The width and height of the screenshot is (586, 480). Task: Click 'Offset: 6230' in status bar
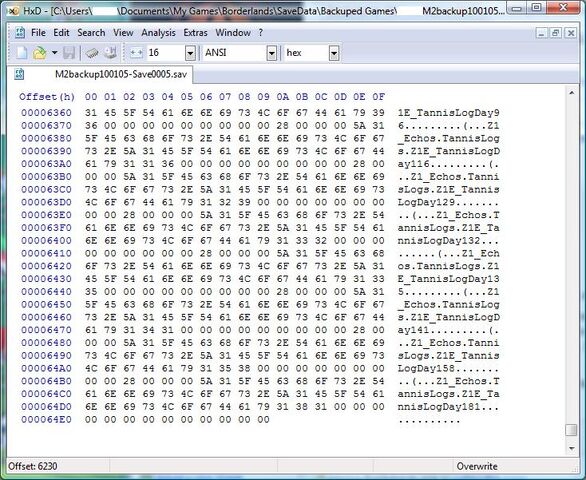[x=33, y=467]
